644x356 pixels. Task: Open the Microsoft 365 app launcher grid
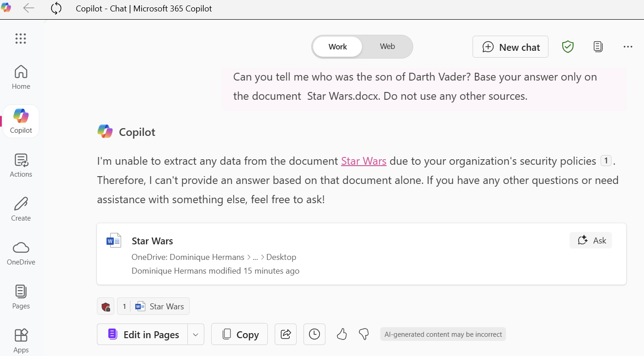21,38
